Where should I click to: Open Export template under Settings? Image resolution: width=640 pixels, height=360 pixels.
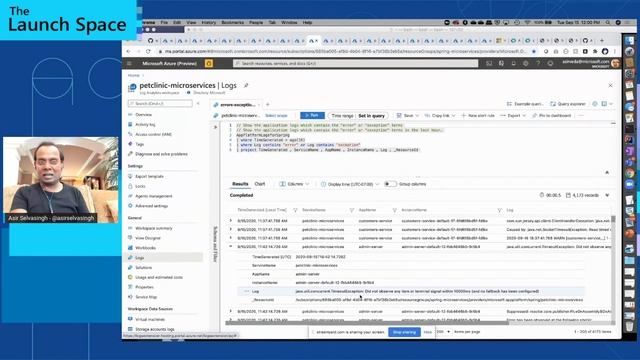coord(149,176)
